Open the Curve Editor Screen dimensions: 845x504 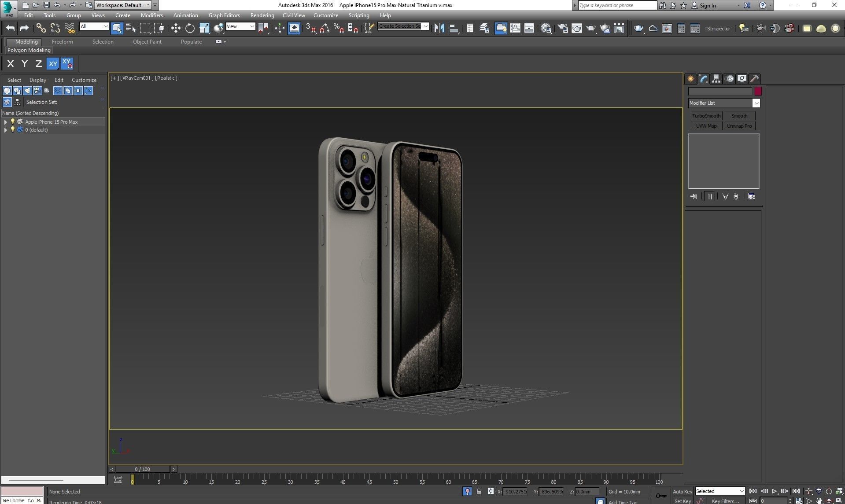pos(515,28)
